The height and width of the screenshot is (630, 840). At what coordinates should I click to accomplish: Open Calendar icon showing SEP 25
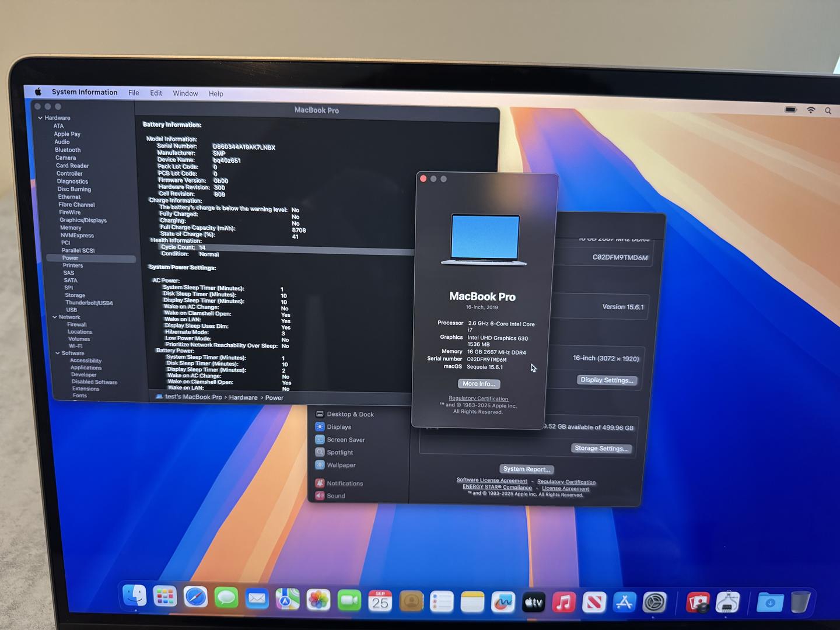pyautogui.click(x=380, y=600)
